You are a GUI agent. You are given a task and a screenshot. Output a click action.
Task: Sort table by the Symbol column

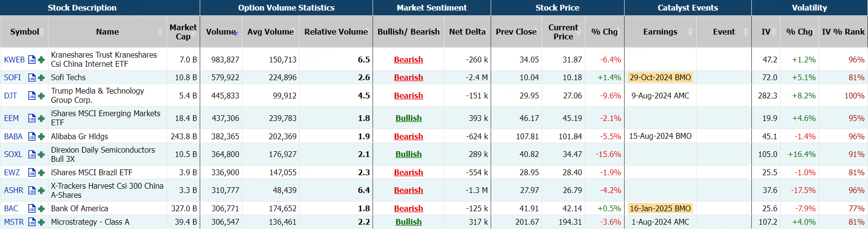(x=24, y=32)
